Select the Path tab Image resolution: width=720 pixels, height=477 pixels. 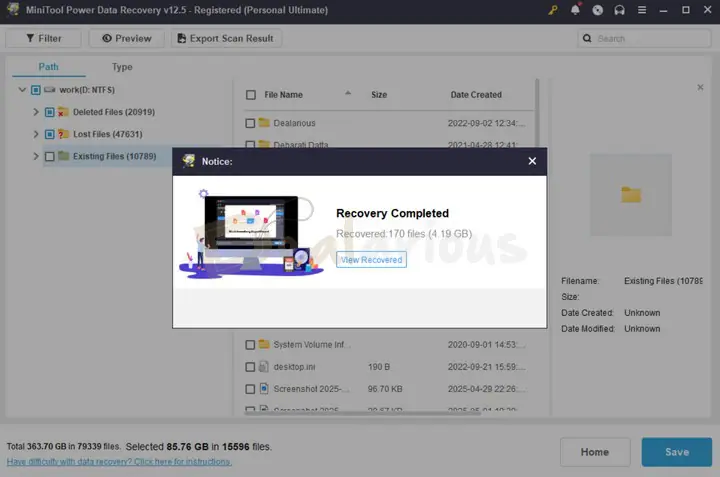48,67
